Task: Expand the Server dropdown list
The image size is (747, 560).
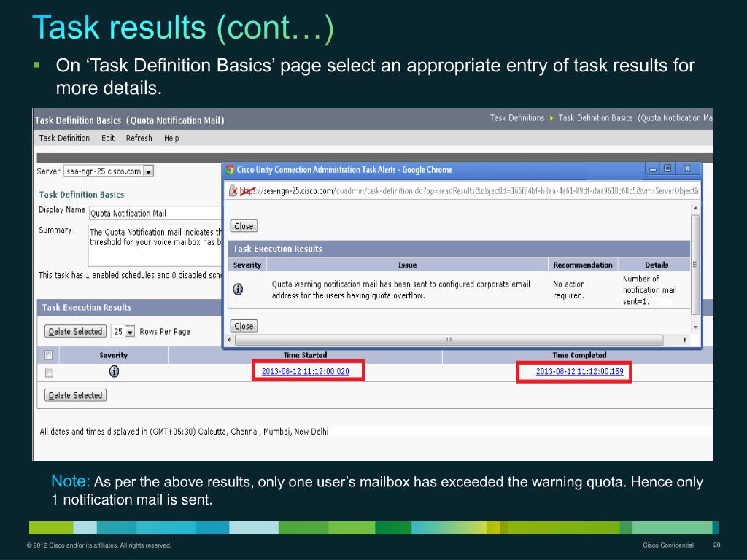Action: point(149,171)
